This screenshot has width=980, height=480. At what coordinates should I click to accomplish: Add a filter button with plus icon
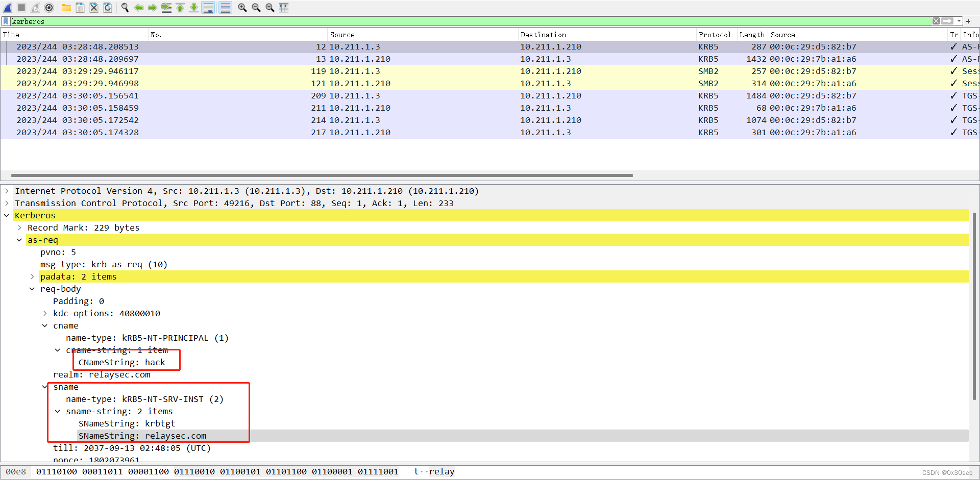(x=968, y=21)
